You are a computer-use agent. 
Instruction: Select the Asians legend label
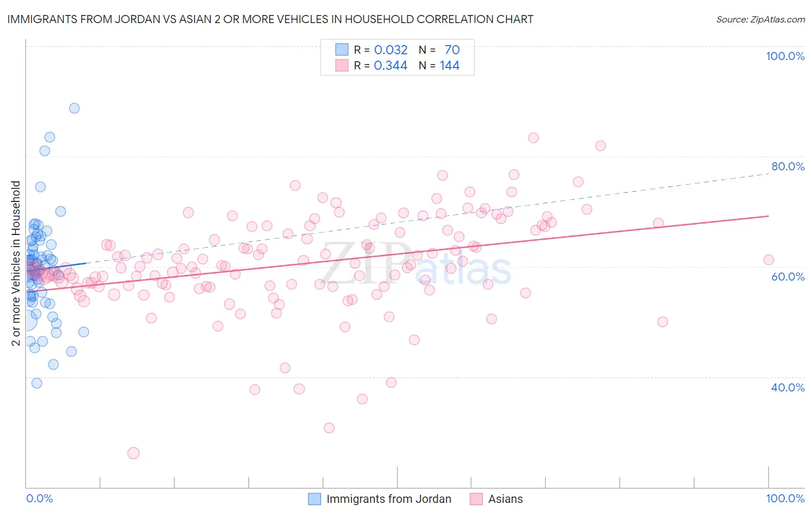(505, 499)
